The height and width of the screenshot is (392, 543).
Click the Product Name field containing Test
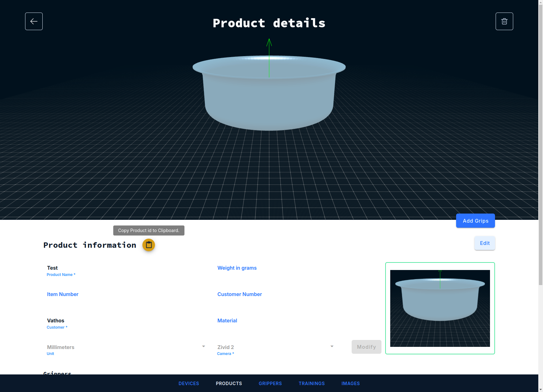point(125,268)
